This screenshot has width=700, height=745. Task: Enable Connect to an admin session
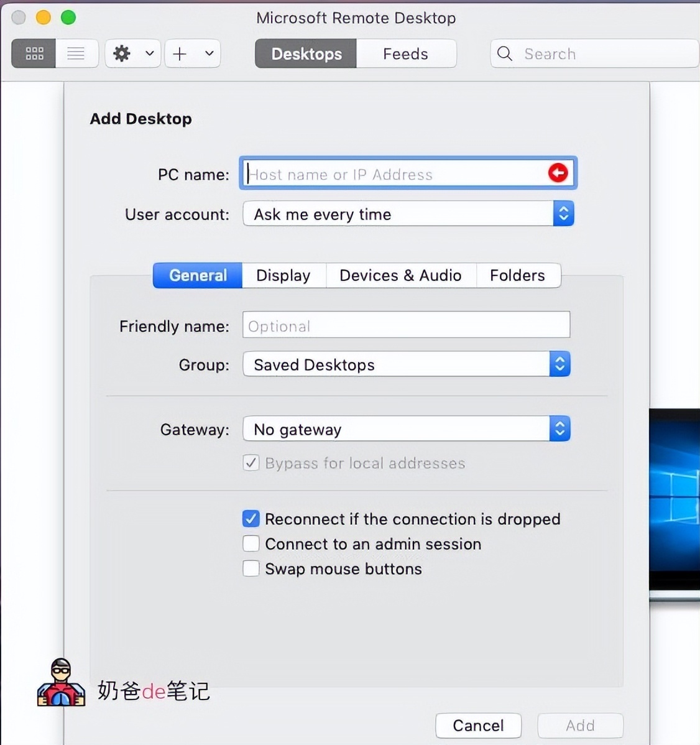coord(251,544)
